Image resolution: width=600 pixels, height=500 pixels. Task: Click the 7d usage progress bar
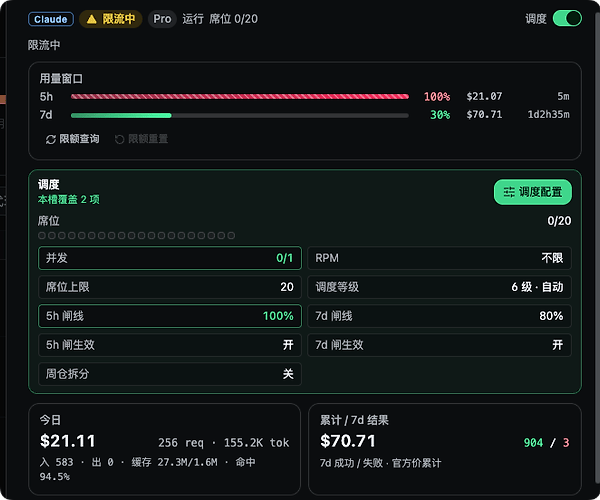[x=240, y=115]
